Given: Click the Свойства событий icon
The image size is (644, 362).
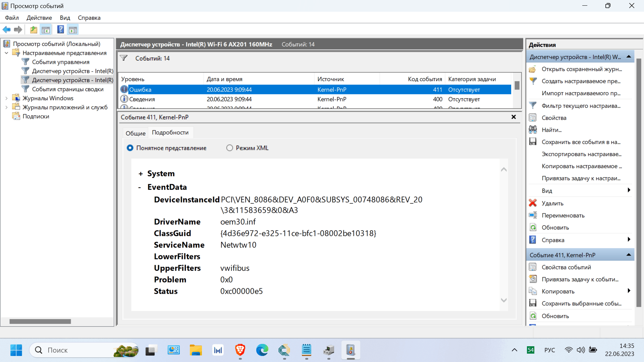Looking at the screenshot, I should 533,267.
